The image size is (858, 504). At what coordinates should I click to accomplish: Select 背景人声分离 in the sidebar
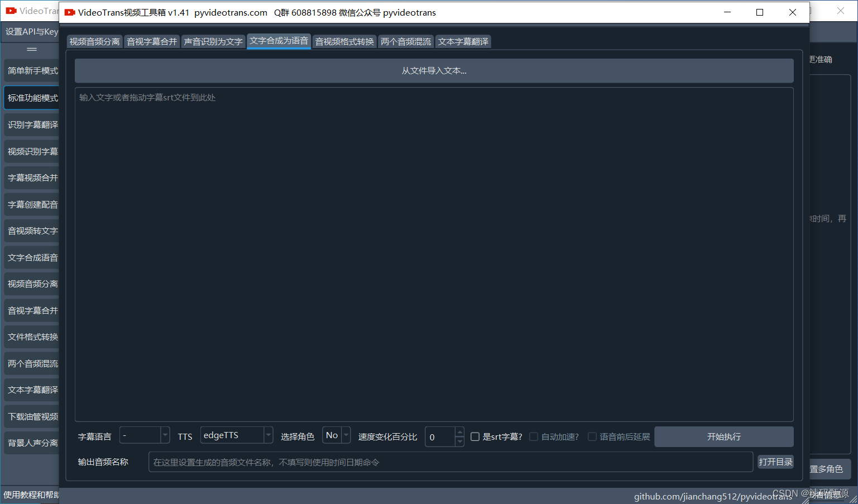(x=32, y=443)
